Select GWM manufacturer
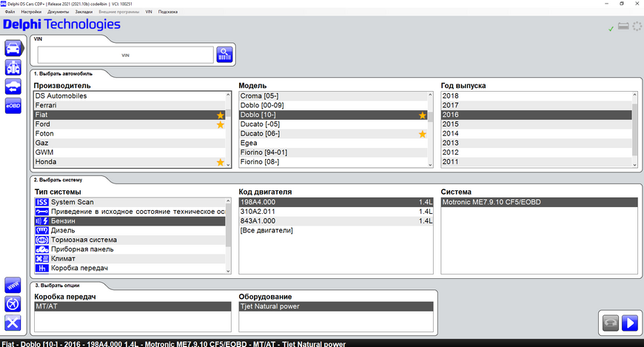 pyautogui.click(x=130, y=152)
